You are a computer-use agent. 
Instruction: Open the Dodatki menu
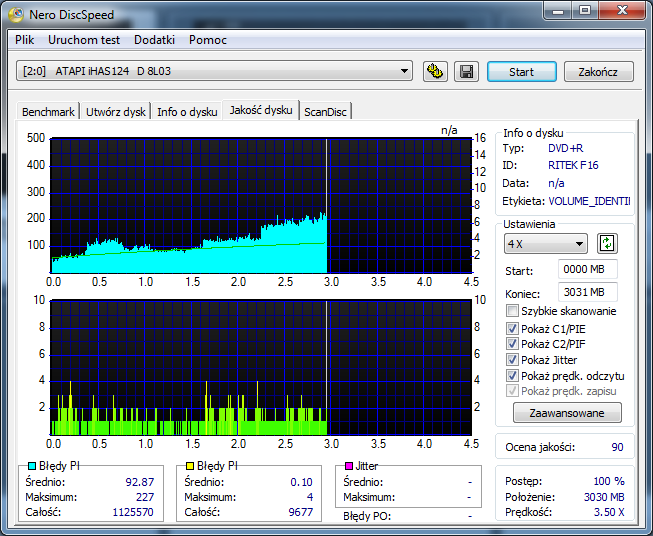pyautogui.click(x=154, y=40)
